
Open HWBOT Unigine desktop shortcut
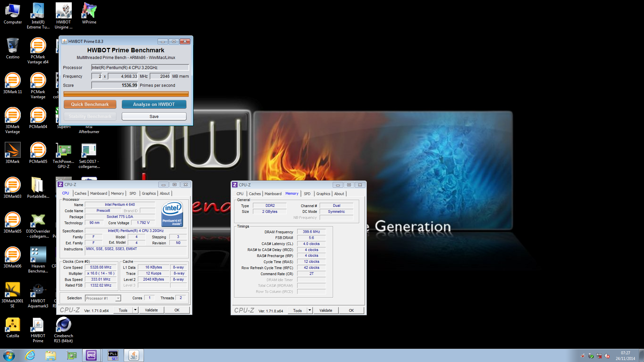(x=63, y=16)
